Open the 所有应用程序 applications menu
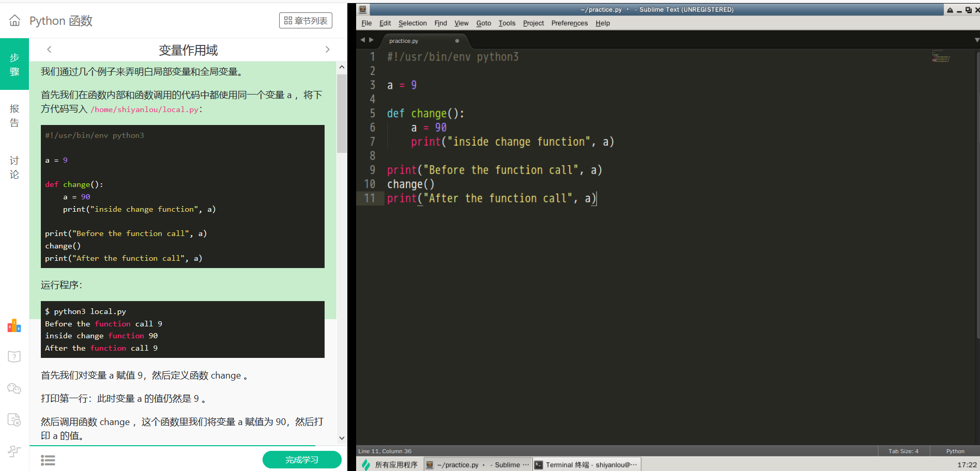The image size is (980, 471). pos(390,465)
